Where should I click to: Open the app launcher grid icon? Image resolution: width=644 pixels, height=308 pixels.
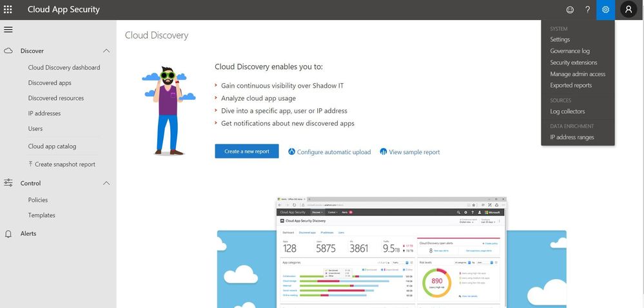[8, 10]
